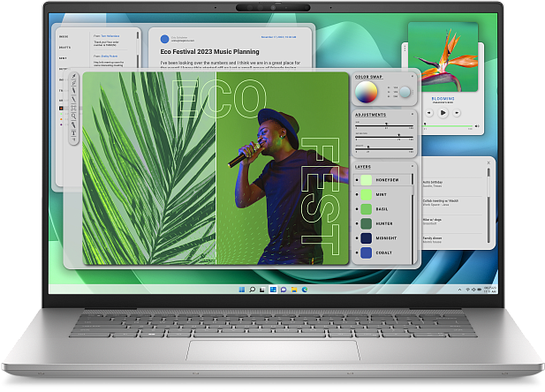Click the blue sender avatar in the email
Viewport: 545px width, 392px height.
[x=164, y=39]
